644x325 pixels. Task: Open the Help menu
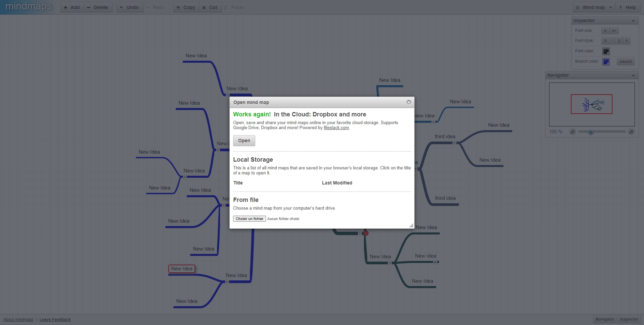(628, 7)
